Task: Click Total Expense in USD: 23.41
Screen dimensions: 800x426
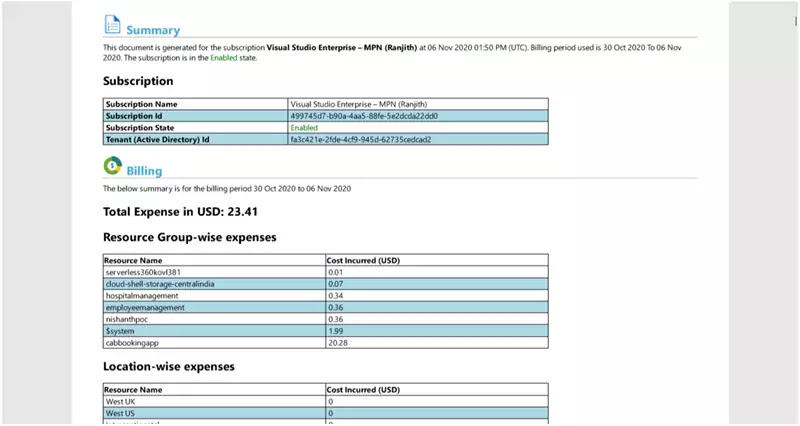Action: click(180, 212)
